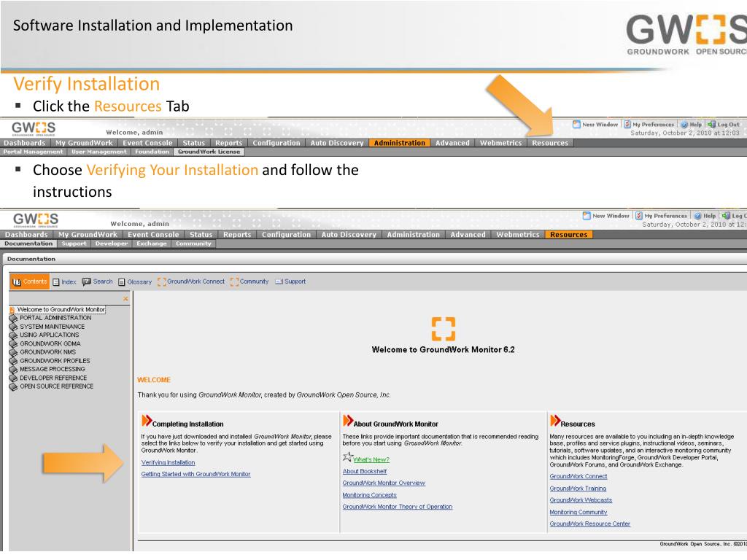Screen dimensions: 747x560
Task: Expand USING APPLICATIONS book icon
Action: 13,335
